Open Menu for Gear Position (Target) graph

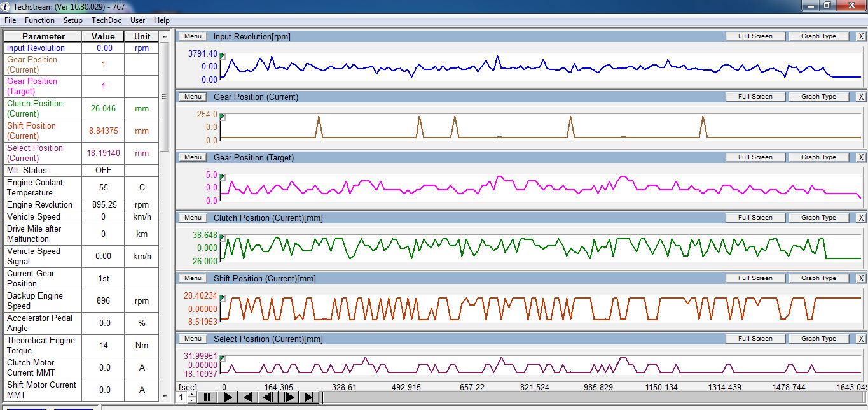tap(193, 157)
